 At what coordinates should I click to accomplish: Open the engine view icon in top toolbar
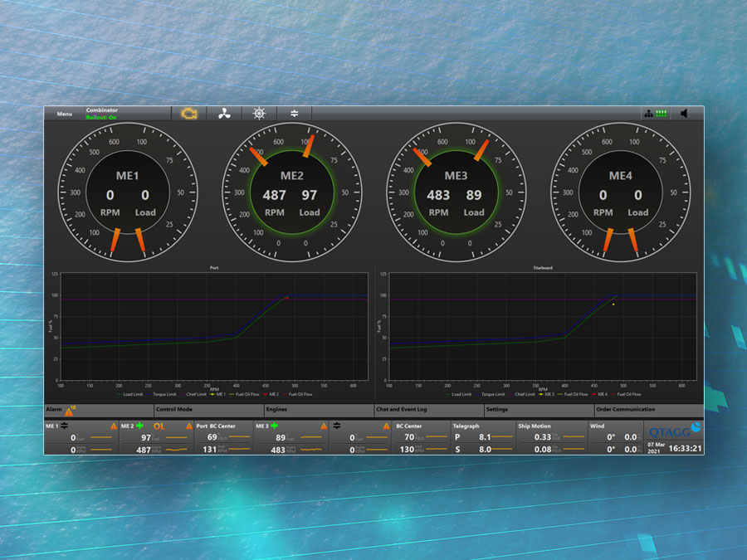188,114
